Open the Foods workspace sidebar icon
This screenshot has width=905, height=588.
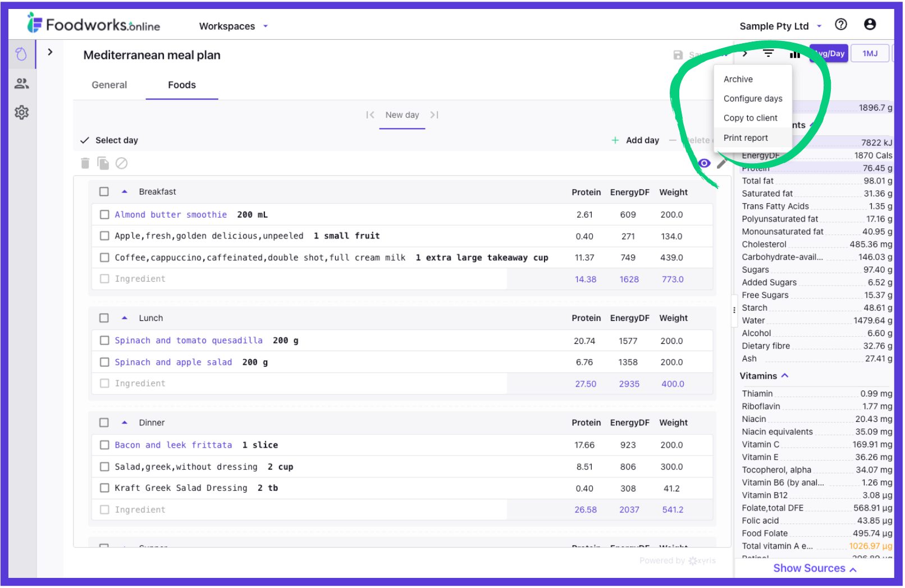21,54
